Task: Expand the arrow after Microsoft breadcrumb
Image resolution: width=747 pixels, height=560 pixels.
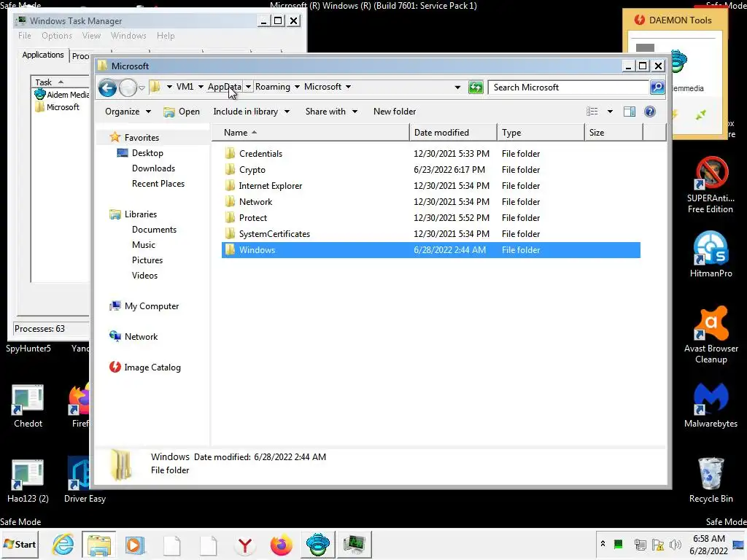Action: point(348,87)
